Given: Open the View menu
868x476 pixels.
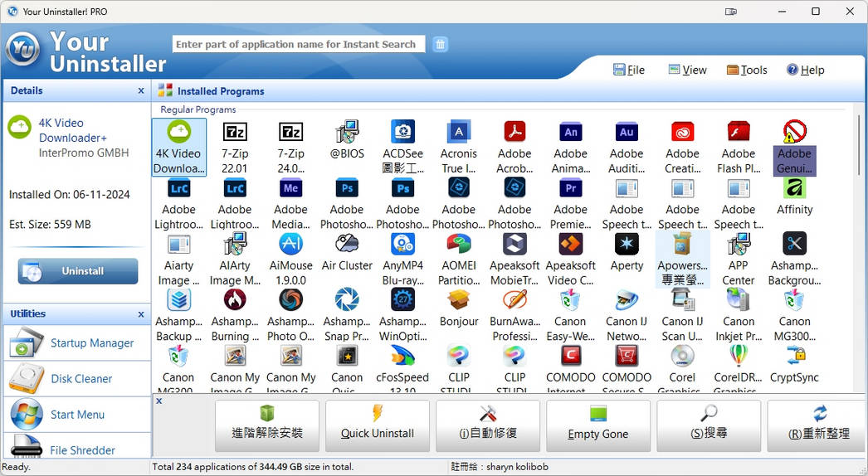Looking at the screenshot, I should [688, 70].
